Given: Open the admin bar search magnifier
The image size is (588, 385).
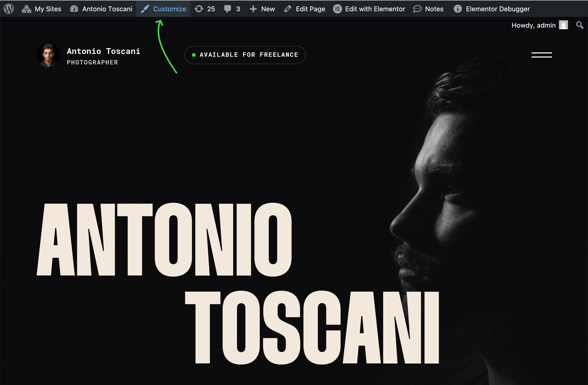Looking at the screenshot, I should point(580,25).
